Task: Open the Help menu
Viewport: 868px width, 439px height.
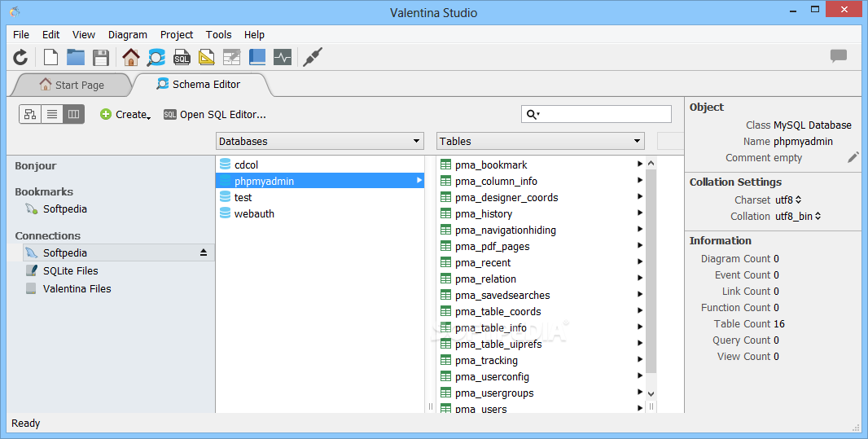Action: click(x=254, y=34)
